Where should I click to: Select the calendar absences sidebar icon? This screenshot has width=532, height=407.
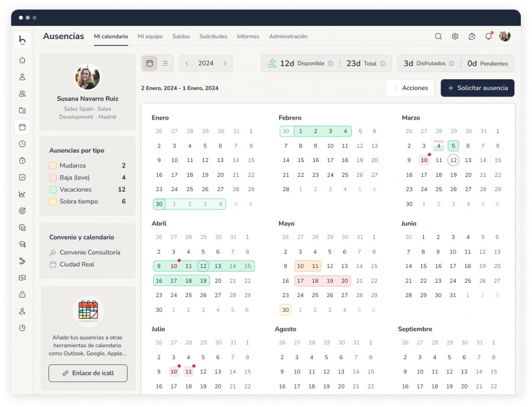point(22,127)
